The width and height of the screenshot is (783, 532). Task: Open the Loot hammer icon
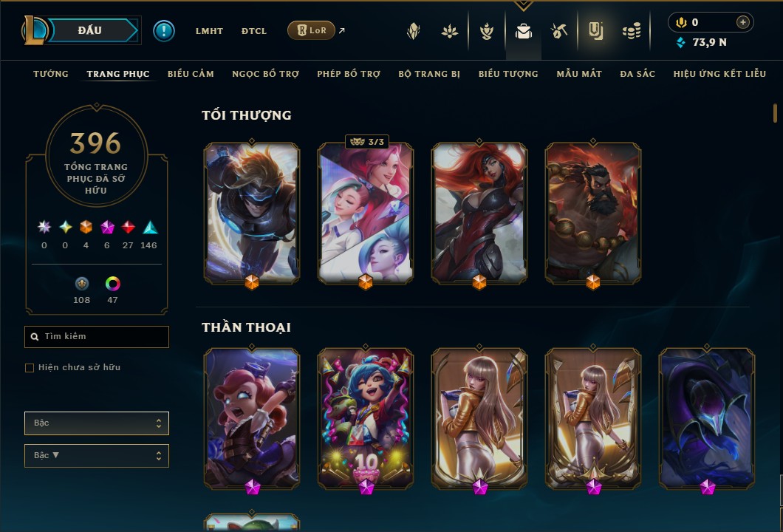pyautogui.click(x=558, y=32)
